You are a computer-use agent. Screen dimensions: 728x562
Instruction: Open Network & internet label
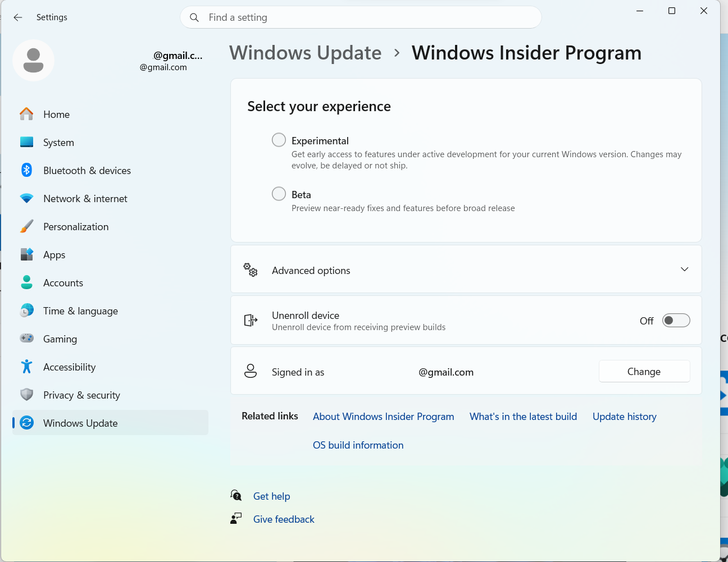(85, 199)
